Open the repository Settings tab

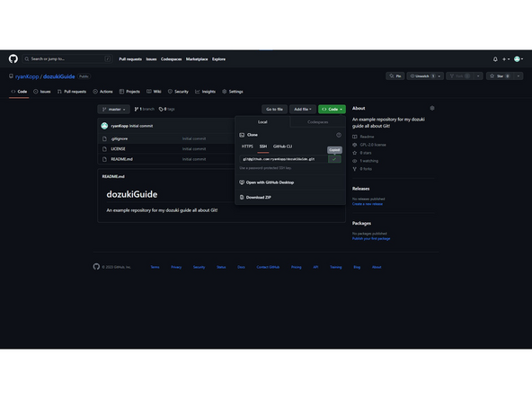[233, 92]
